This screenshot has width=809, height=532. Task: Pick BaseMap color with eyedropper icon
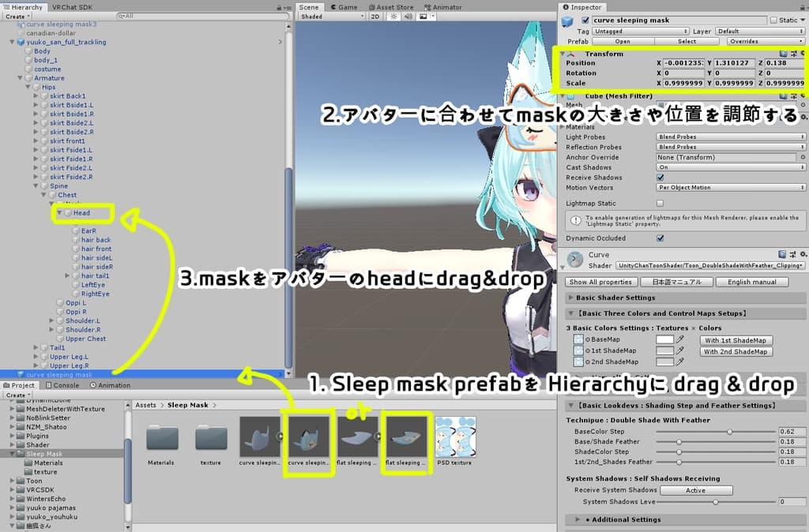click(679, 340)
